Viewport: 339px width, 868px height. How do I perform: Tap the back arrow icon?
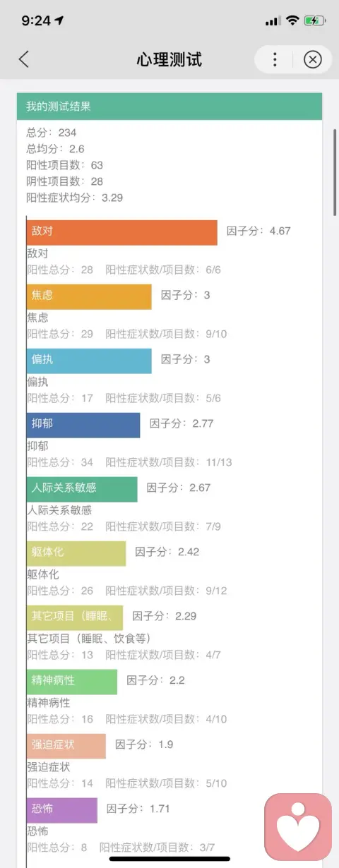pos(24,59)
